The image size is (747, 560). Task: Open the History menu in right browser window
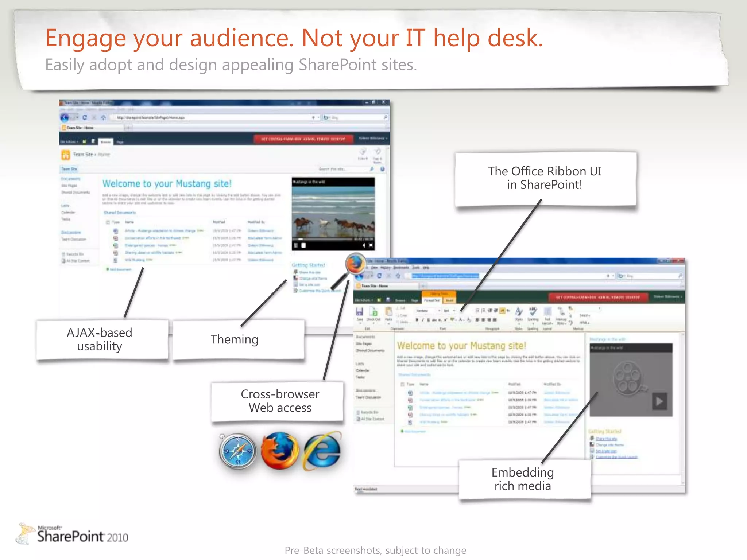(385, 268)
